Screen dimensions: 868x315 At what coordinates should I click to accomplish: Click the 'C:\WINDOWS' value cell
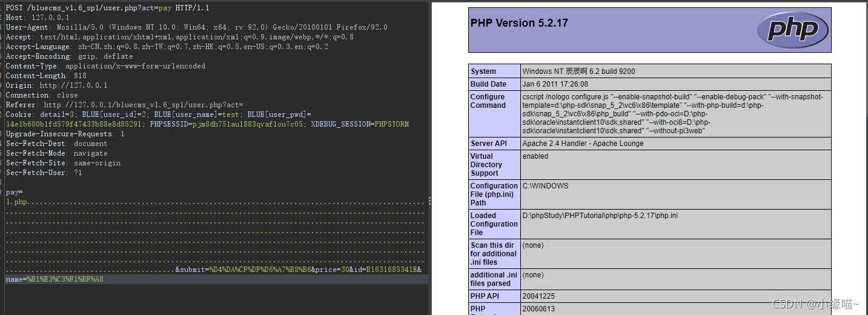coord(675,194)
